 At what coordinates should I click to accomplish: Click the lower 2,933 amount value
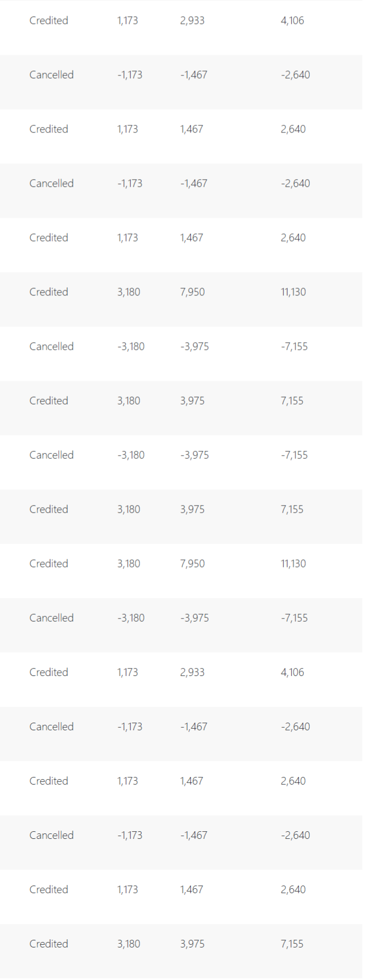click(x=192, y=672)
